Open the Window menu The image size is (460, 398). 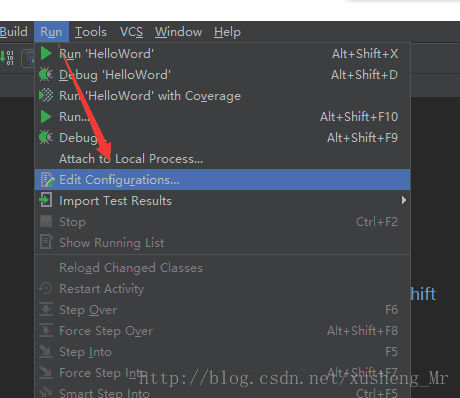coord(178,32)
